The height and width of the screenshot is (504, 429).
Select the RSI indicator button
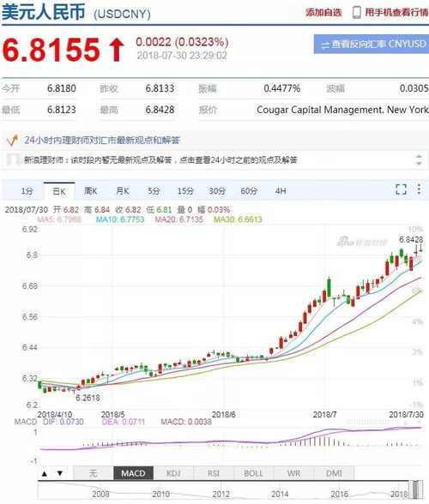click(214, 473)
